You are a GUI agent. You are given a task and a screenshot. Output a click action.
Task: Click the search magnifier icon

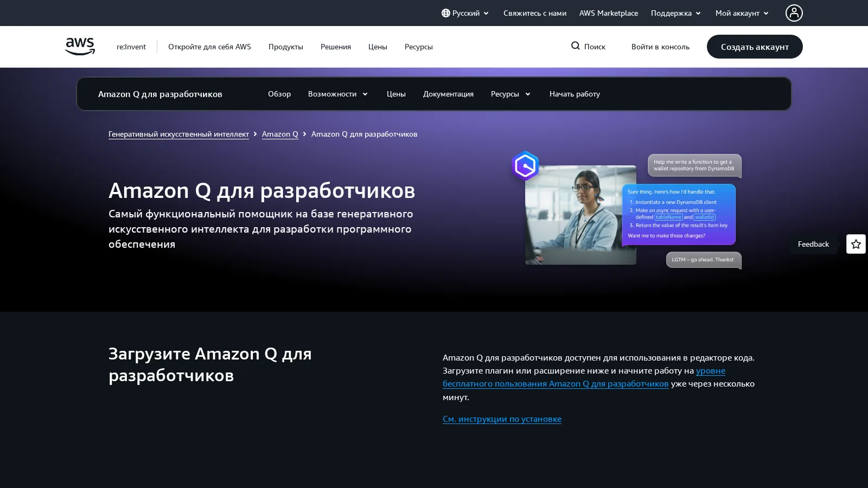[576, 46]
